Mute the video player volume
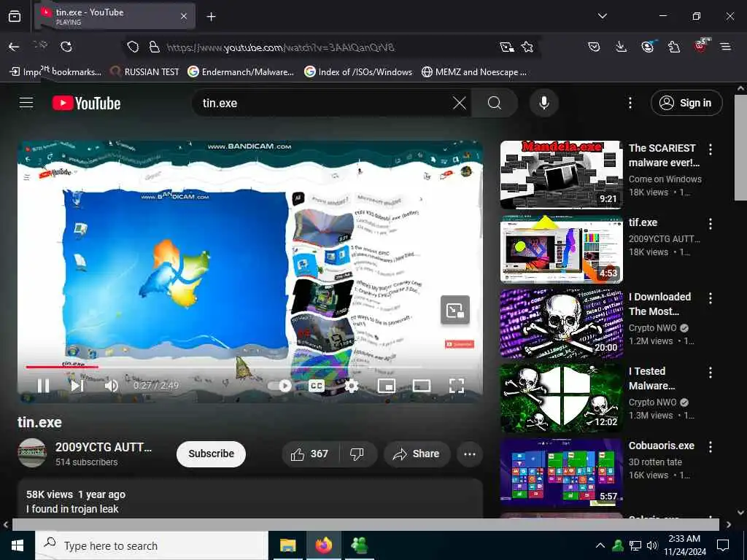This screenshot has width=747, height=560. pos(111,385)
